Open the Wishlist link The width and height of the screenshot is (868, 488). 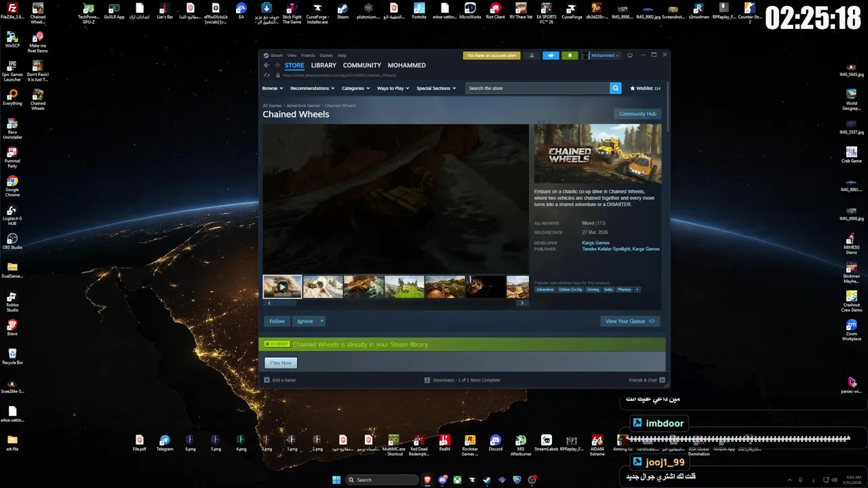(x=645, y=88)
